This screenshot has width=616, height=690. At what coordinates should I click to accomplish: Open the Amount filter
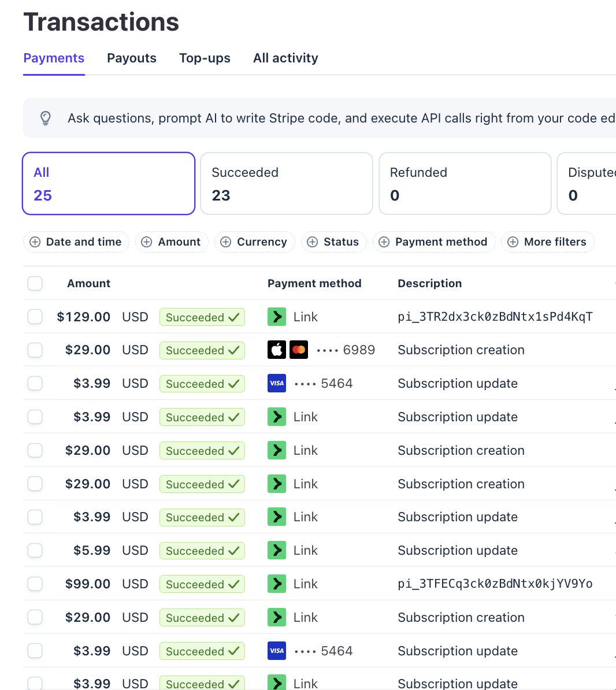[x=172, y=242]
